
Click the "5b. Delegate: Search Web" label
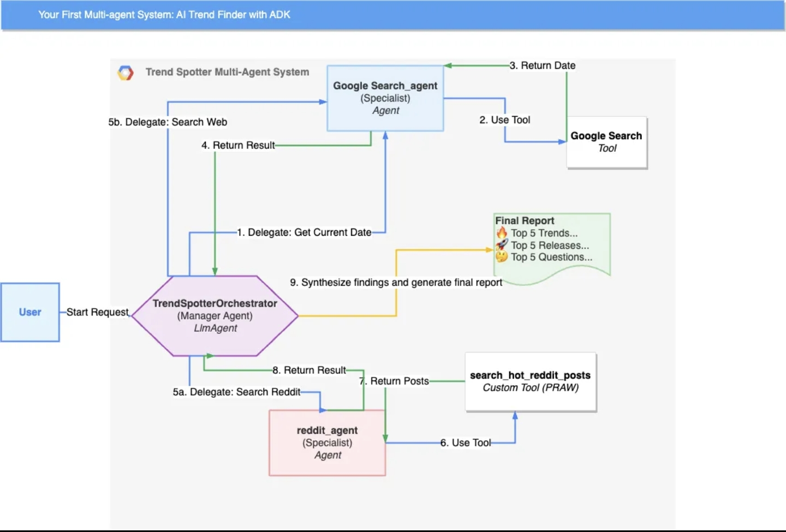click(168, 122)
